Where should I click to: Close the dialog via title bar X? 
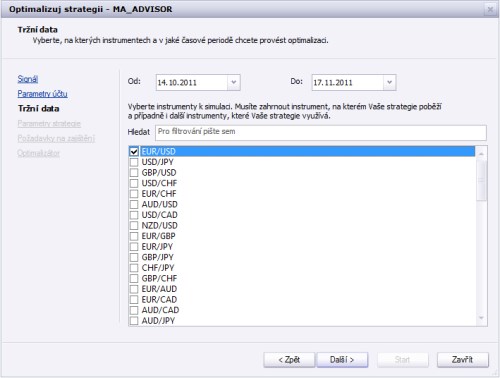[x=490, y=9]
